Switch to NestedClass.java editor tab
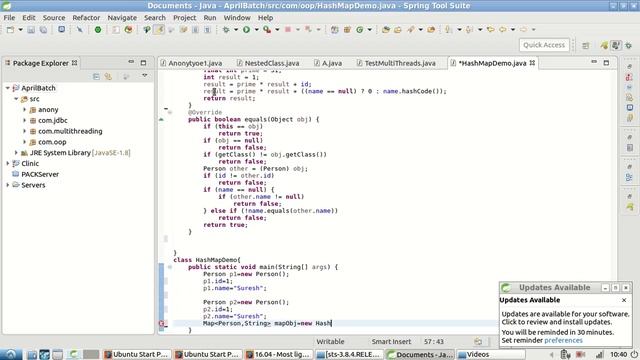The image size is (640, 360). point(268,63)
